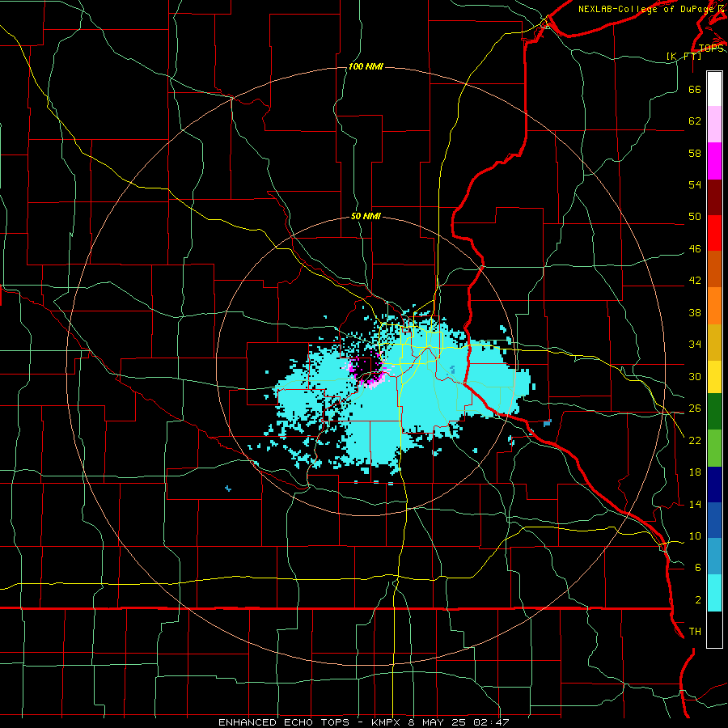Viewport: 728px width, 728px height.
Task: Click the 'KMPX' radar site identifier
Action: 387,722
